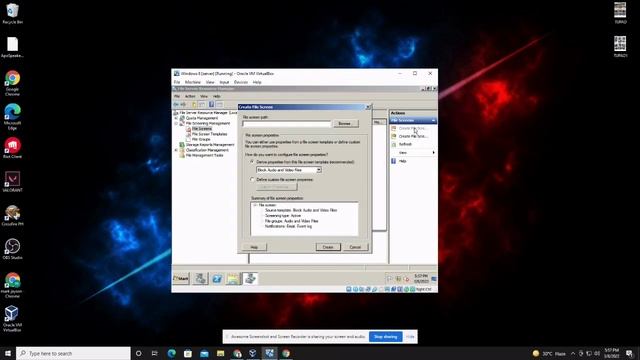Click Help button in Create File Screen dialog
The width and height of the screenshot is (640, 360).
(x=254, y=247)
